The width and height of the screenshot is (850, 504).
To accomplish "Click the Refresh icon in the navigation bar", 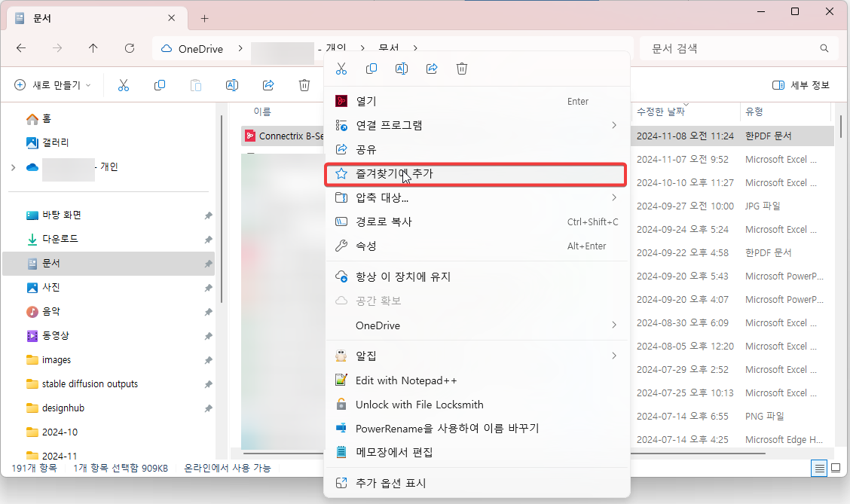I will click(129, 48).
